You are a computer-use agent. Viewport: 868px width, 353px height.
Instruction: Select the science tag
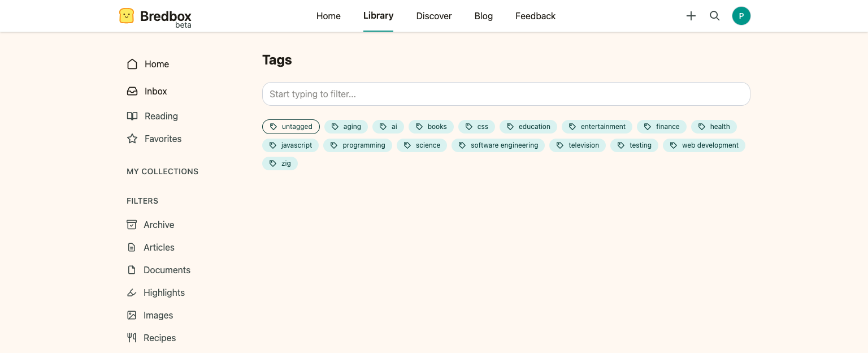click(422, 145)
